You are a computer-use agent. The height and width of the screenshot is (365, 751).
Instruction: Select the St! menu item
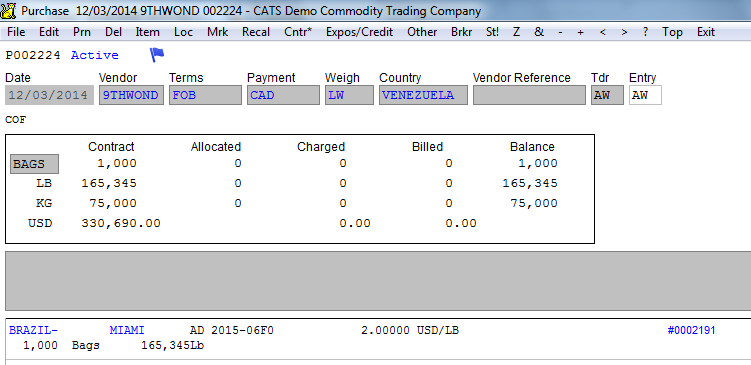tap(492, 32)
